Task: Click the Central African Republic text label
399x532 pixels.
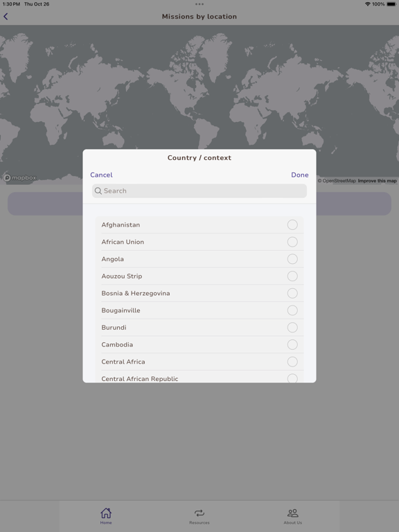Action: pyautogui.click(x=139, y=379)
